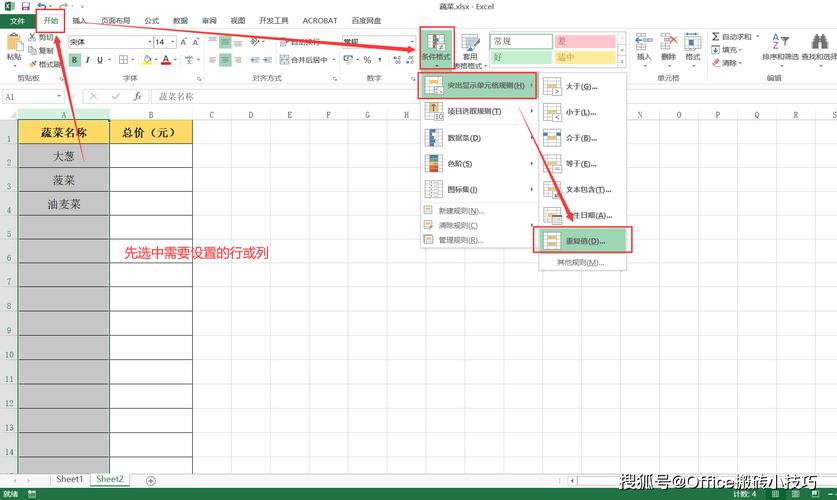Apply red font color A
The image size is (837, 500).
166,60
